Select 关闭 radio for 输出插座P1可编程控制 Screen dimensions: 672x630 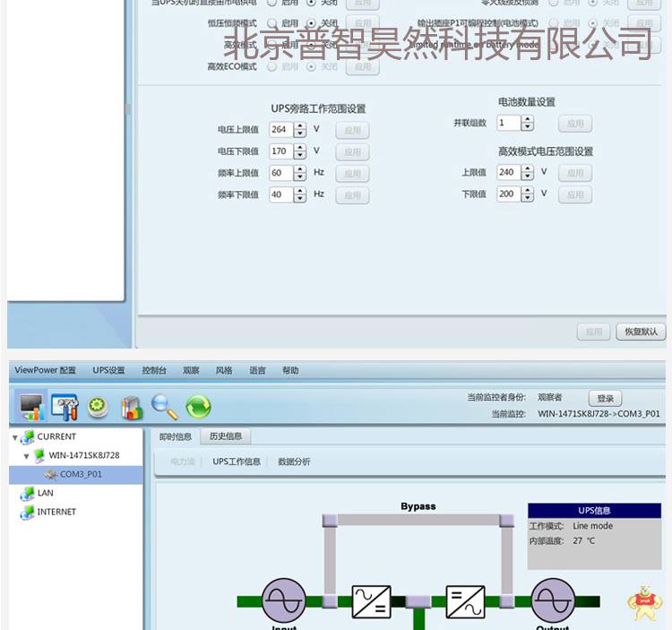pyautogui.click(x=593, y=22)
